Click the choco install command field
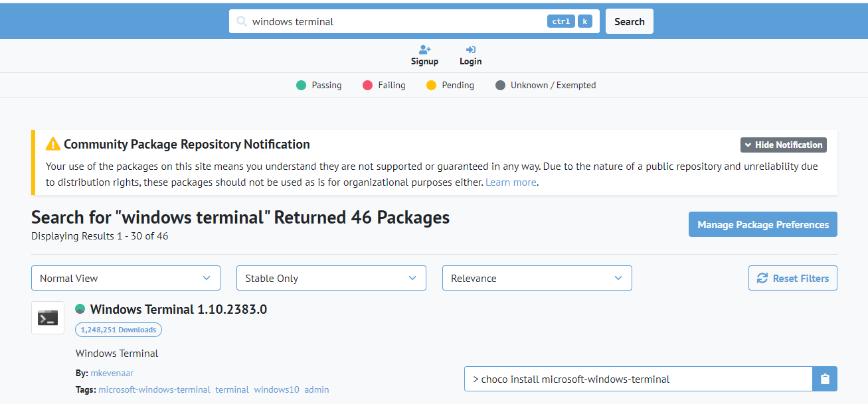 (x=638, y=379)
